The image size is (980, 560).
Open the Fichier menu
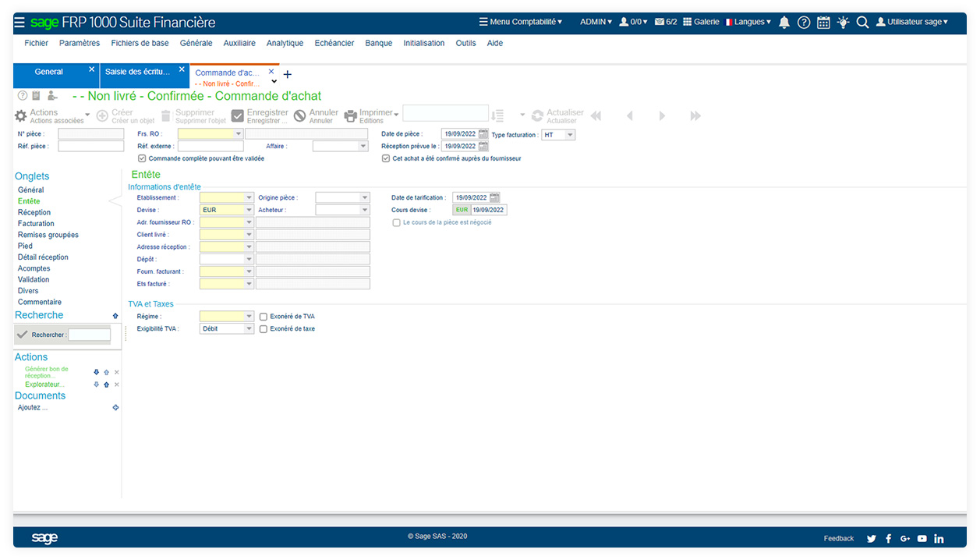point(37,44)
